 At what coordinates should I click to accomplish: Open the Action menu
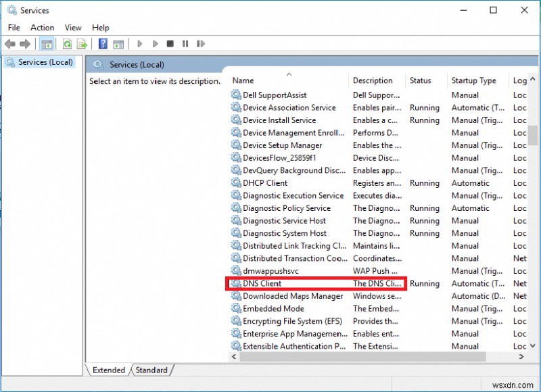pyautogui.click(x=42, y=27)
